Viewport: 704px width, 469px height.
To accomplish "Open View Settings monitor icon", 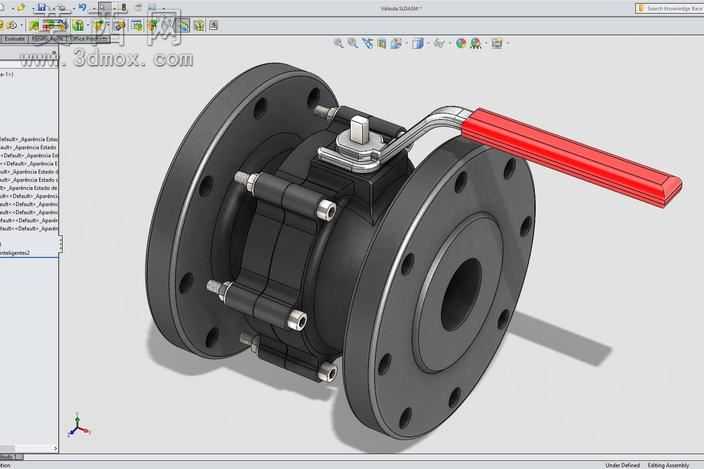I will pyautogui.click(x=497, y=43).
